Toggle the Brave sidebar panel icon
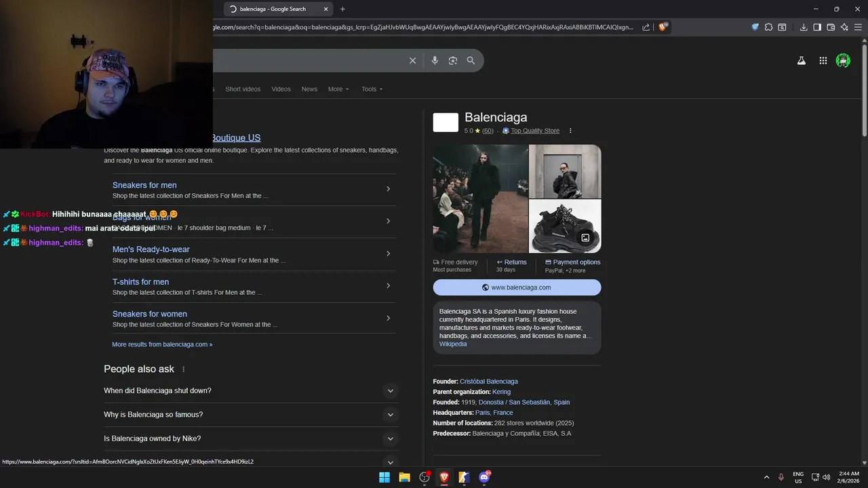The height and width of the screenshot is (488, 868). [x=817, y=27]
